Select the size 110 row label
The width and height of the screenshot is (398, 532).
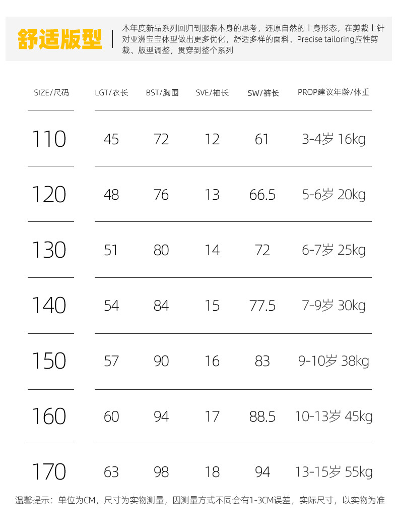(49, 139)
